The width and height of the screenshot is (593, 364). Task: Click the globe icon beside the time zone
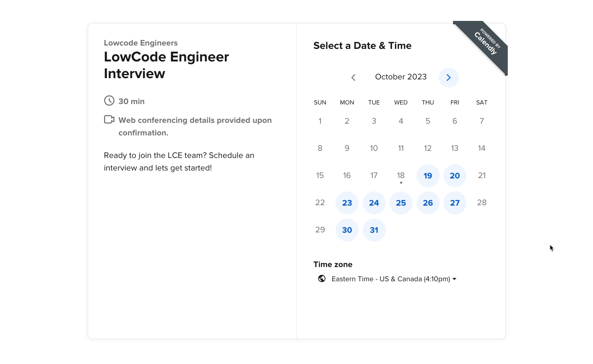point(322,279)
